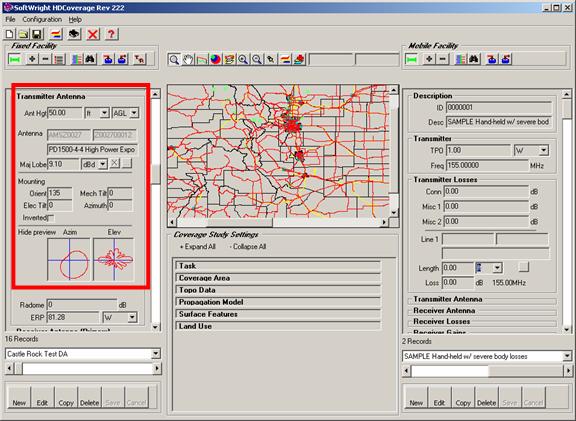Image resolution: width=576 pixels, height=421 pixels.
Task: Open the AGL dropdown beside Ant Hgt
Action: [134, 113]
